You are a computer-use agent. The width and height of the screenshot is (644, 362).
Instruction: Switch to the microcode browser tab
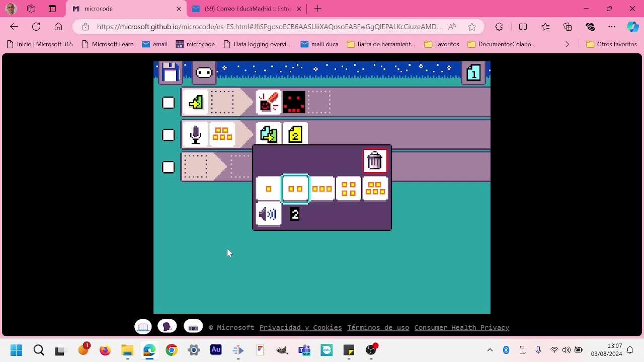pyautogui.click(x=126, y=9)
